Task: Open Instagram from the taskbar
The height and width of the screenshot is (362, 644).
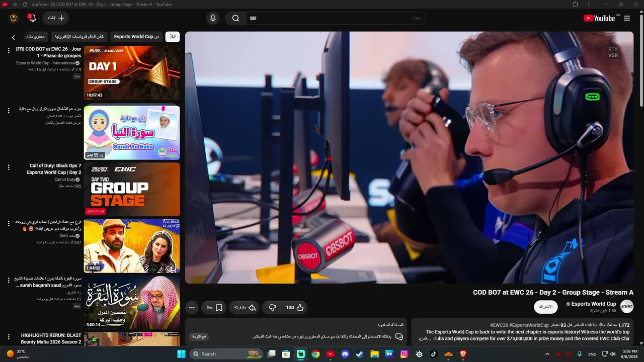Action: (x=404, y=354)
